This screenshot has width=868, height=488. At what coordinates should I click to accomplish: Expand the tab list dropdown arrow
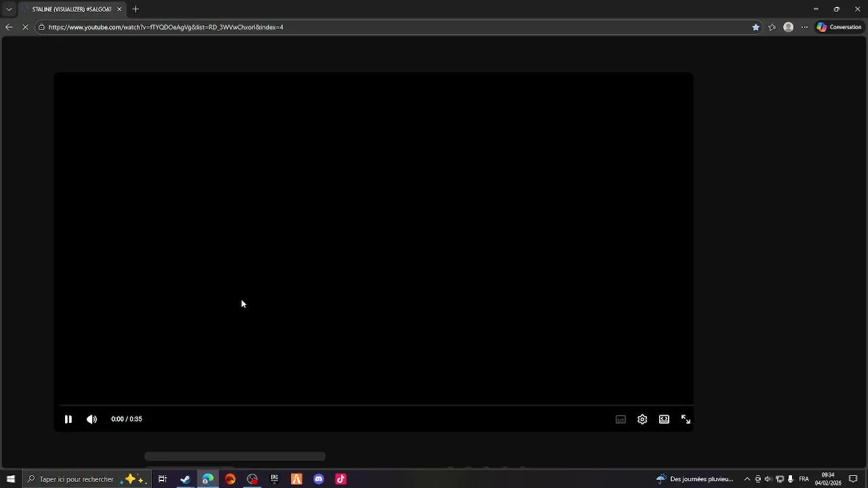[9, 9]
